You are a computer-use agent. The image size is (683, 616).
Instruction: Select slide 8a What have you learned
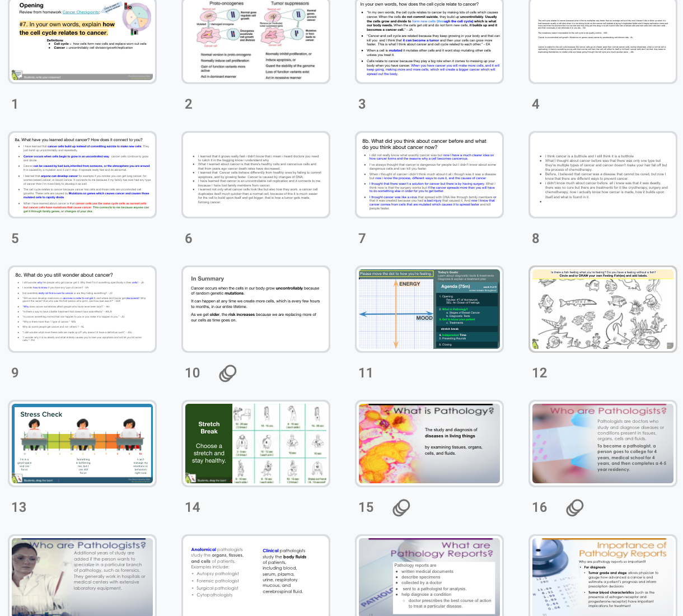click(82, 175)
